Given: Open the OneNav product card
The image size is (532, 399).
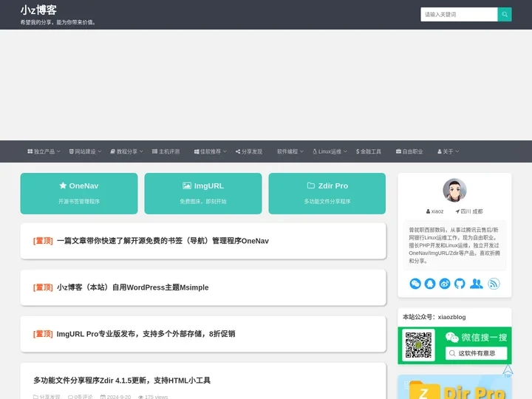Looking at the screenshot, I should pos(79,194).
